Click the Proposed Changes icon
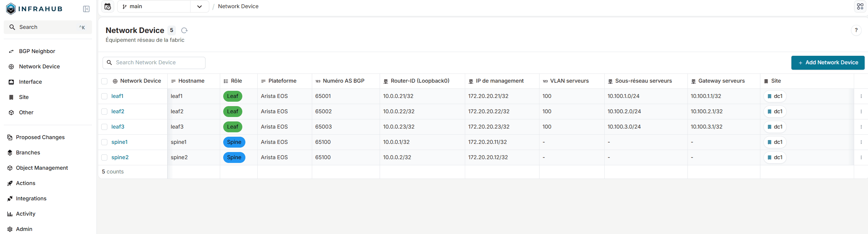Viewport: 868px width, 234px height. point(10,137)
